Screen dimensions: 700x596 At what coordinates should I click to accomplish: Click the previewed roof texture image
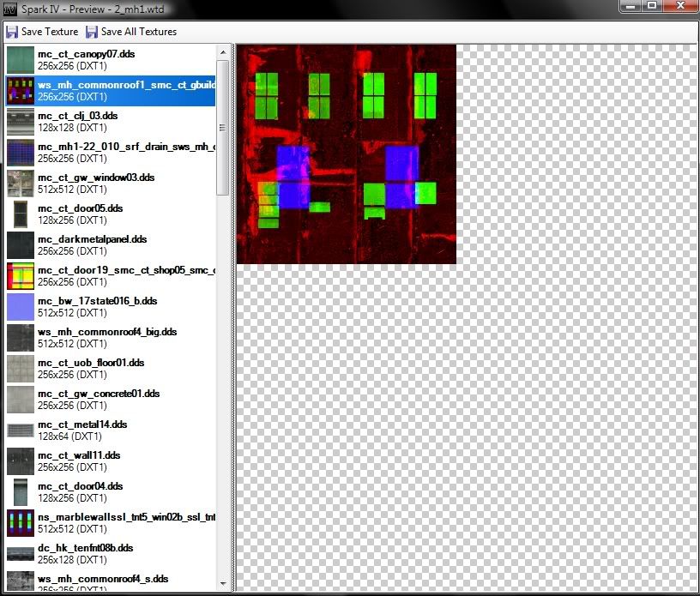pos(346,154)
